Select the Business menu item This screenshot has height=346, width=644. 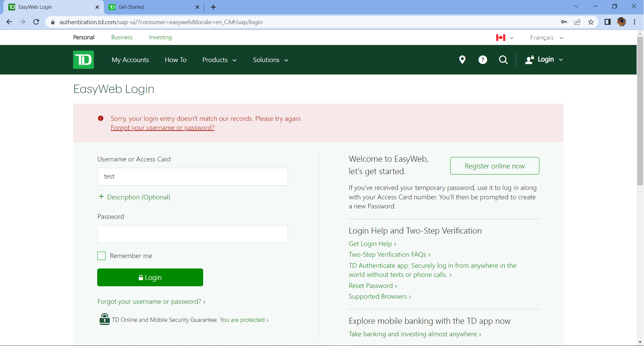[x=122, y=37]
